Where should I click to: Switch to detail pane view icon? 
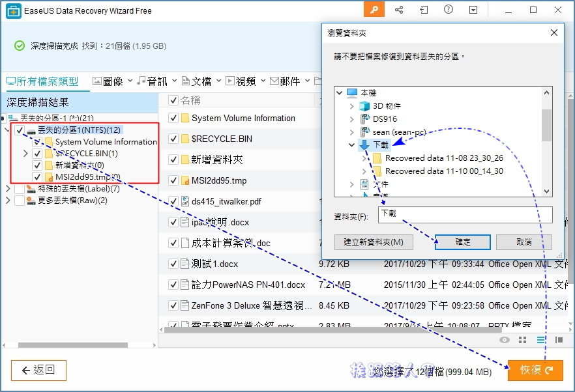[x=559, y=340]
